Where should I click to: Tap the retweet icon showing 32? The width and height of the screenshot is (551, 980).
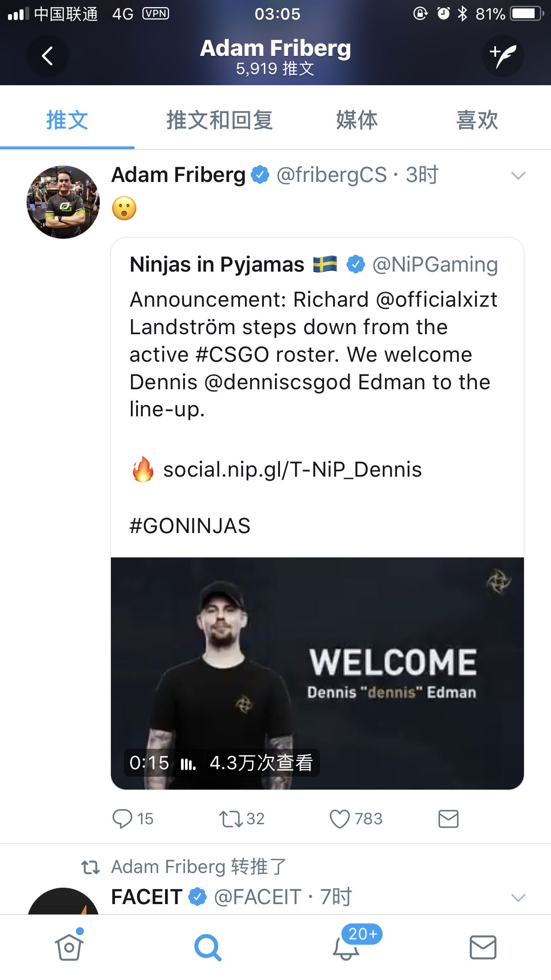tap(231, 819)
